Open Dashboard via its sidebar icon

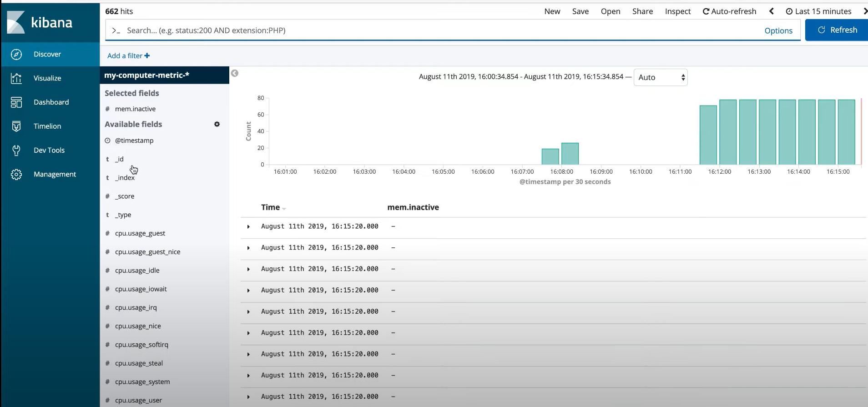[16, 102]
